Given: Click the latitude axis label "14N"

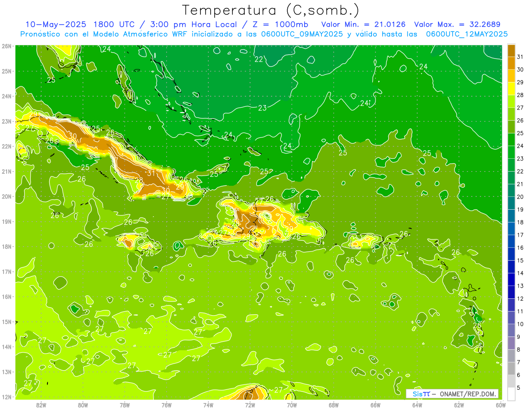Looking at the screenshot, I should click(x=7, y=347).
